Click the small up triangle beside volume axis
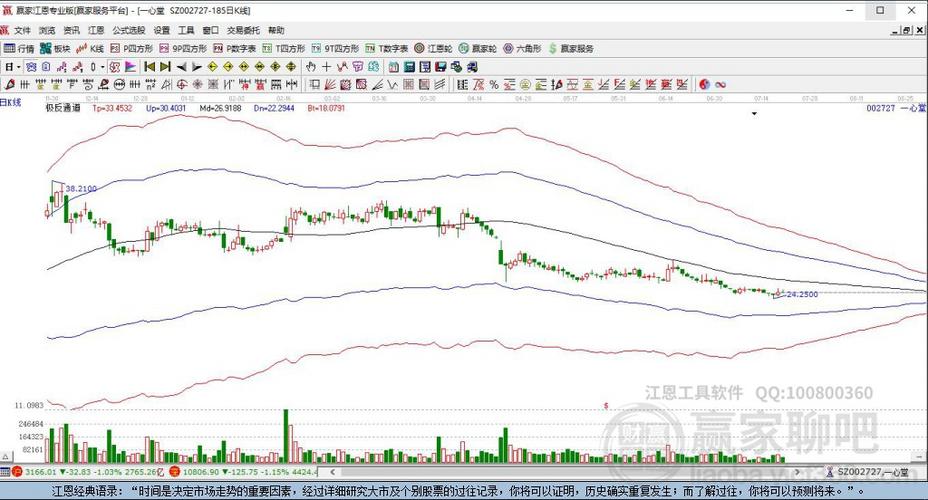928x500 pixels. click(5, 457)
